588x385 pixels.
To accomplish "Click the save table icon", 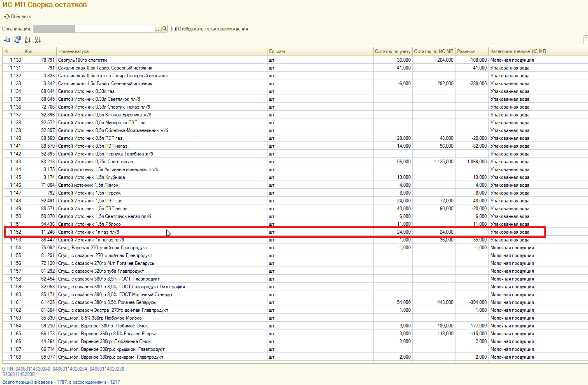I will coord(17,39).
